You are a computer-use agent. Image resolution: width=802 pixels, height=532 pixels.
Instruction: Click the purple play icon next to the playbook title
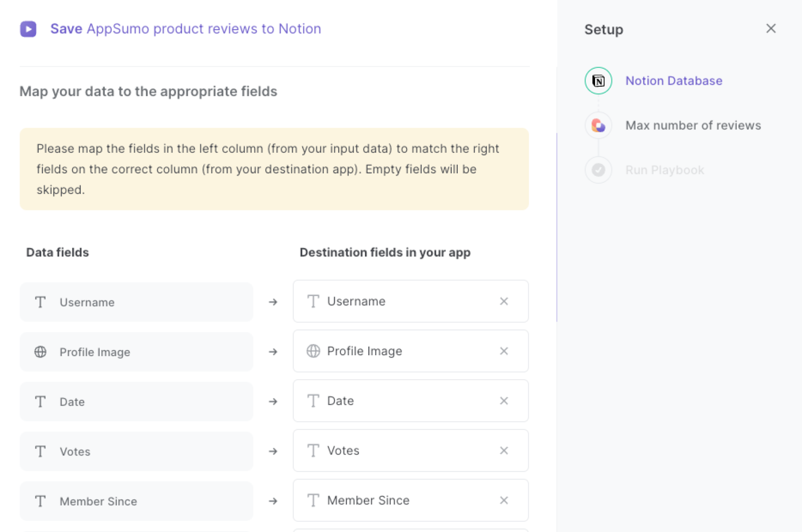click(28, 29)
